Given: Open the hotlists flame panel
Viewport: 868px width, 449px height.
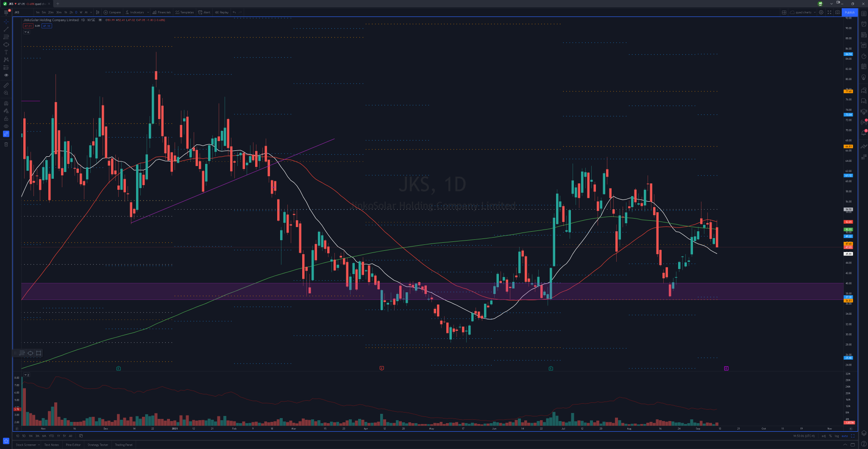Looking at the screenshot, I should click(x=864, y=56).
